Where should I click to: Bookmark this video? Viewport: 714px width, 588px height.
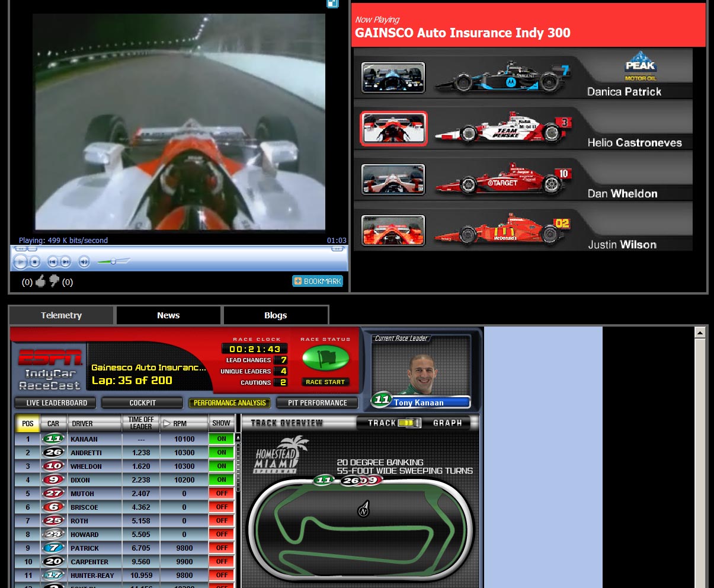click(x=318, y=281)
